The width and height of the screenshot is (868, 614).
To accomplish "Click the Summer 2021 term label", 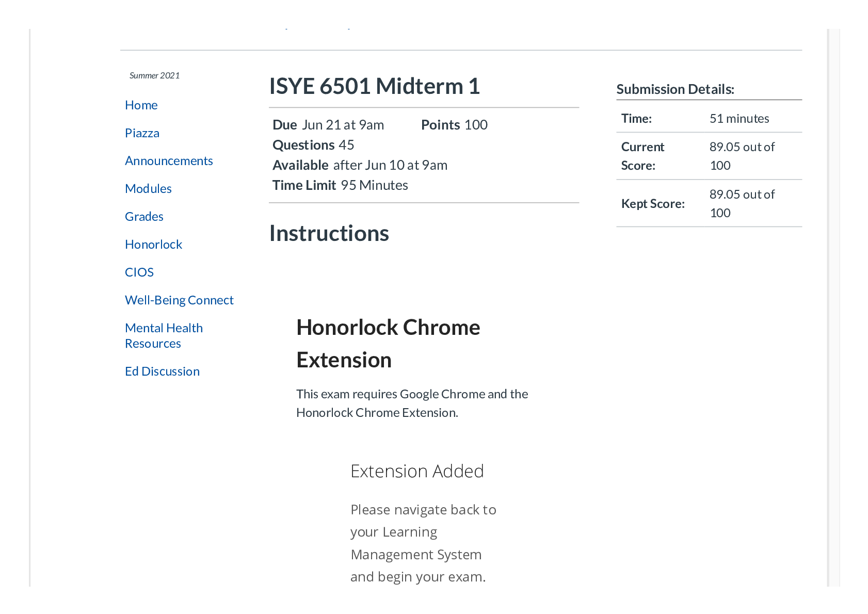I will click(x=154, y=75).
